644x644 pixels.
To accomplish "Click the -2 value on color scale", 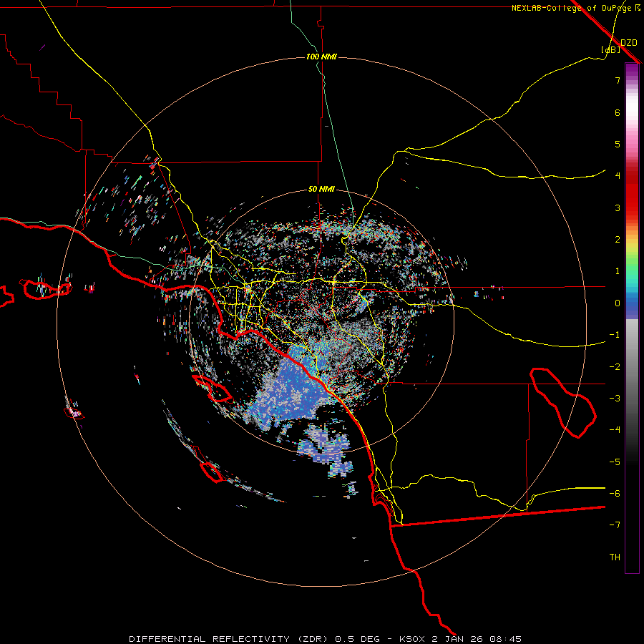I will 615,367.
